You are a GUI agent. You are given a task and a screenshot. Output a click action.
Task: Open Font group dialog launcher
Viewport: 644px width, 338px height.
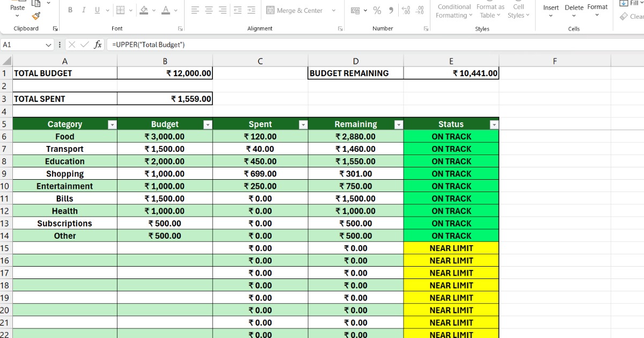(180, 28)
